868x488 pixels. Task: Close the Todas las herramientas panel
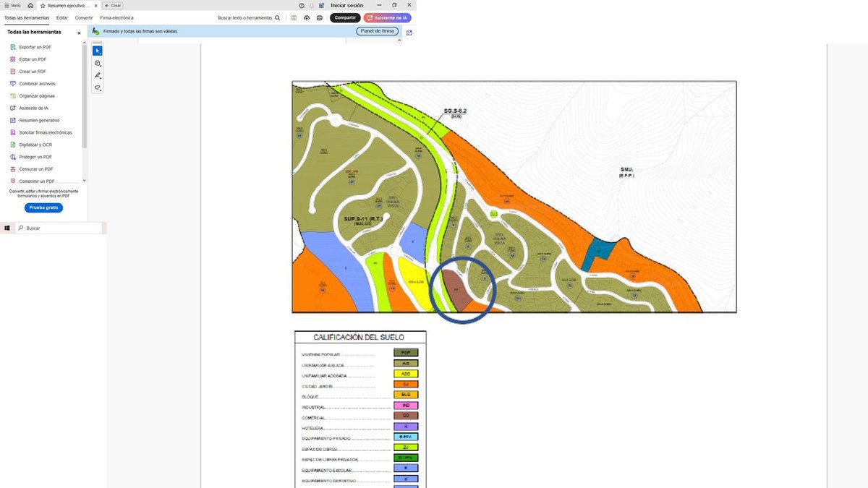(80, 33)
